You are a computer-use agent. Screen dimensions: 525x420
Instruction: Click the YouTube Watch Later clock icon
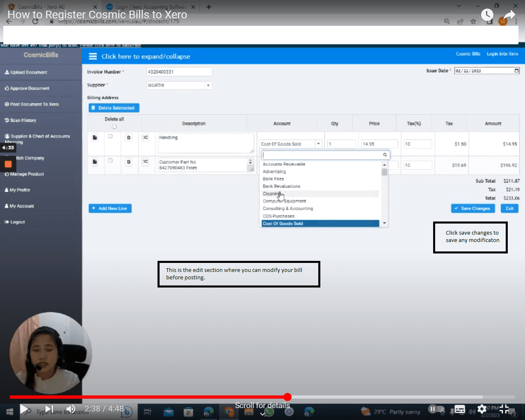tap(487, 15)
